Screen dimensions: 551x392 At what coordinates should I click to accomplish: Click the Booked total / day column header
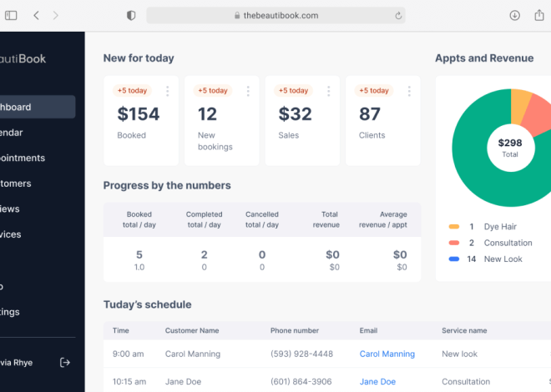(139, 219)
